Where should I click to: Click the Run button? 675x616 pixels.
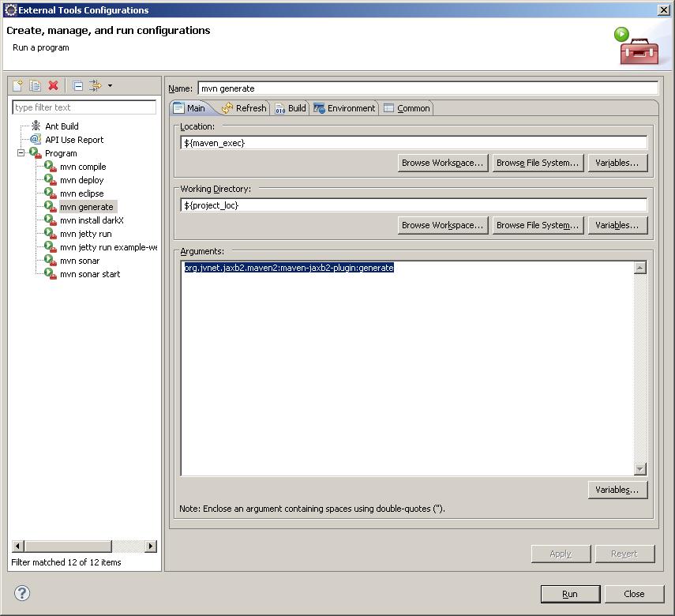(570, 594)
